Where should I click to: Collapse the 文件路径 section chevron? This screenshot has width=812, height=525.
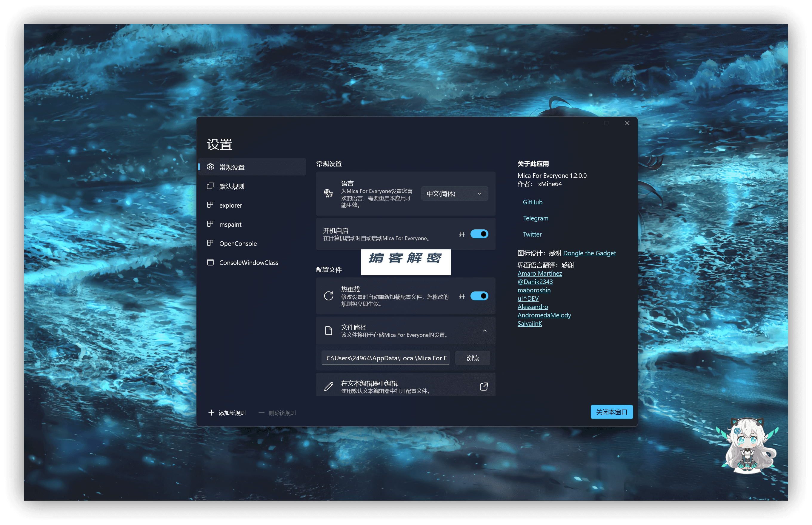(x=485, y=330)
